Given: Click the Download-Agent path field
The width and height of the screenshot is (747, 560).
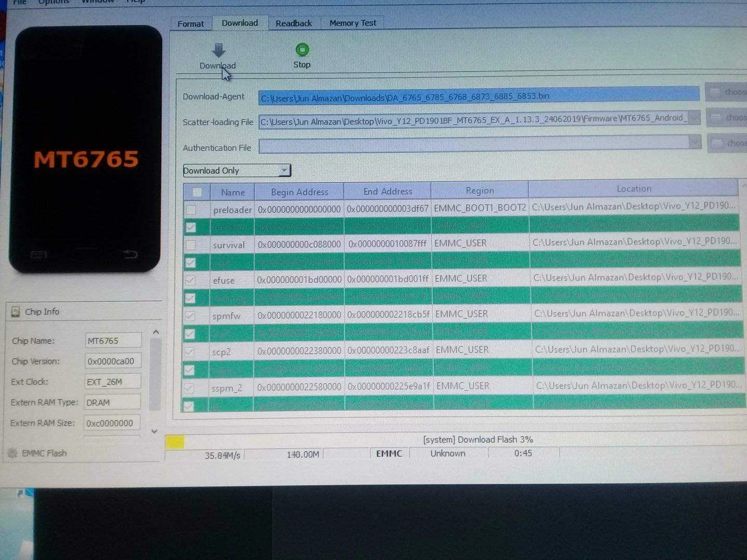Looking at the screenshot, I should (479, 96).
